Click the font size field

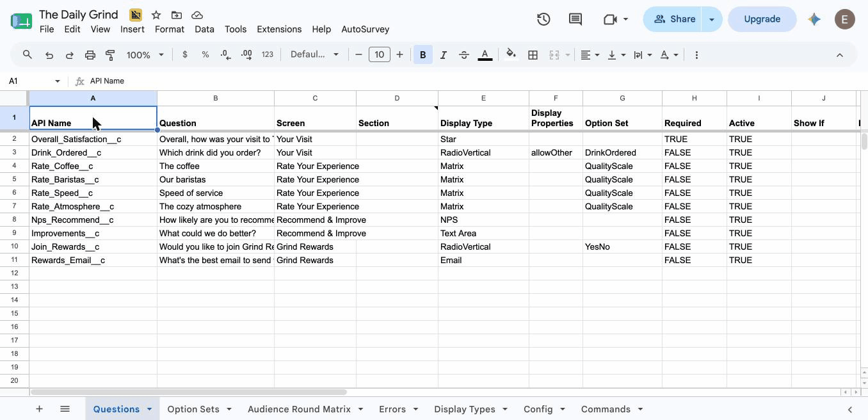point(380,55)
